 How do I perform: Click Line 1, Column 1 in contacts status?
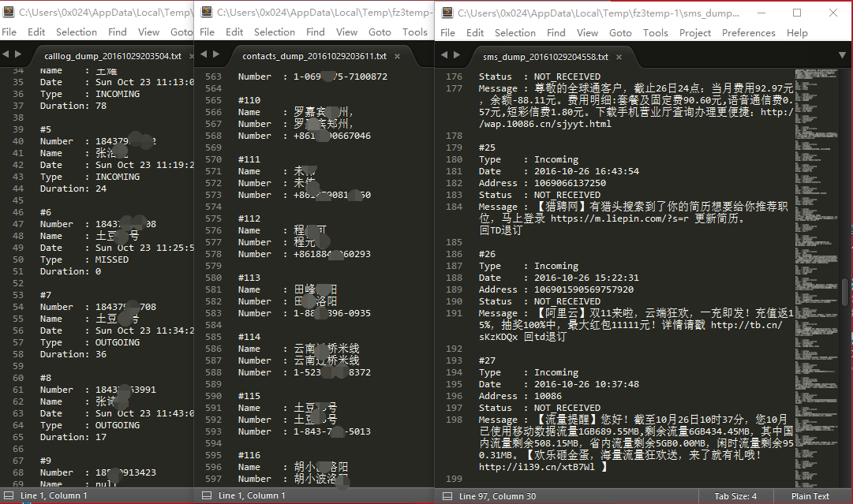point(252,495)
